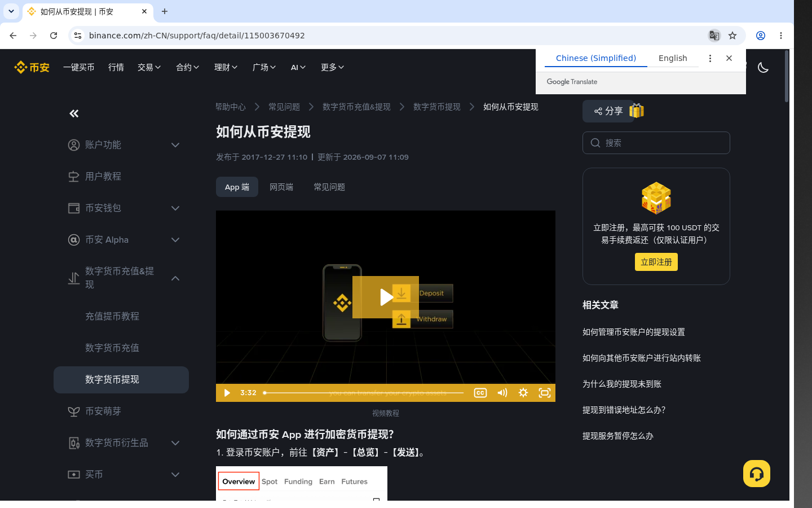The image size is (812, 508).
Task: Go back to the previous page
Action: [13, 36]
